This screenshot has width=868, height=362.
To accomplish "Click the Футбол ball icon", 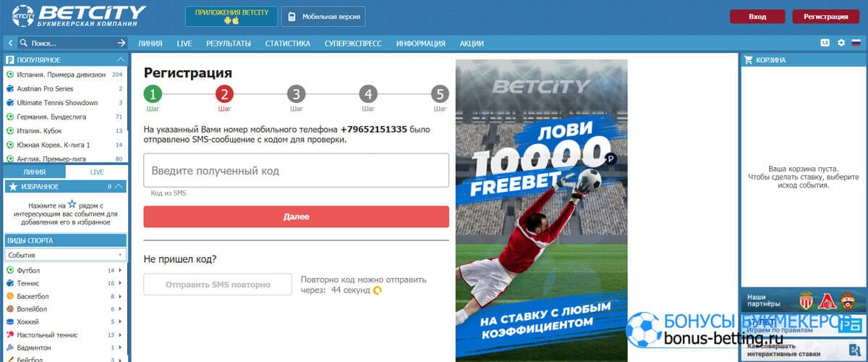I will pos(10,270).
